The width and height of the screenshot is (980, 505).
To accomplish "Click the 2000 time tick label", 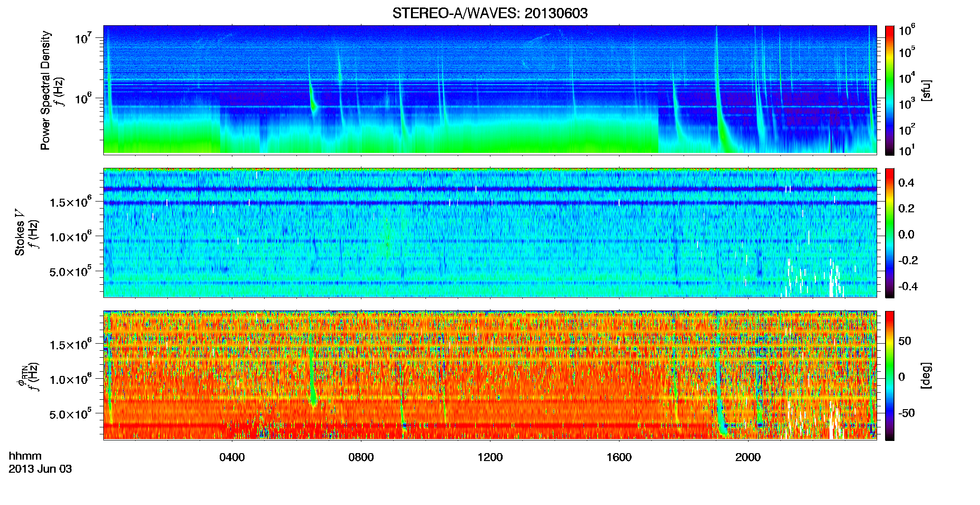I will (x=748, y=457).
